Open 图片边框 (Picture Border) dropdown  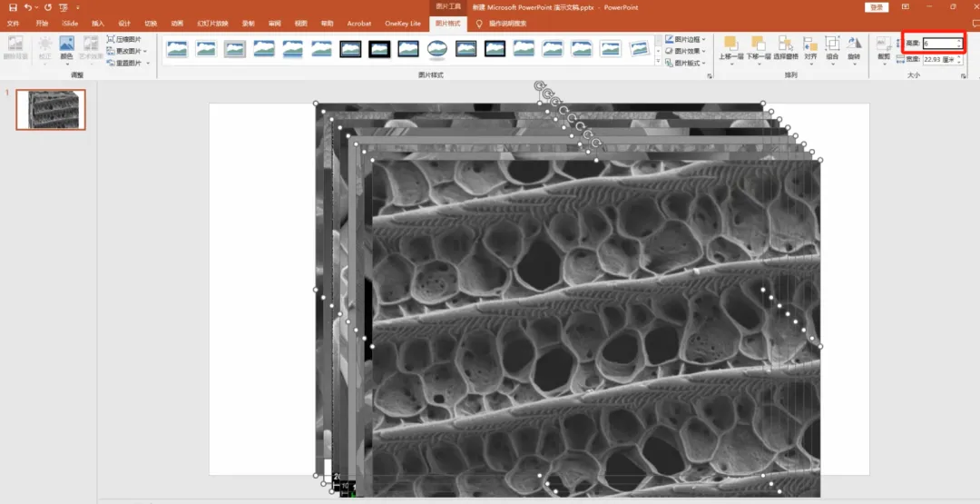[685, 39]
